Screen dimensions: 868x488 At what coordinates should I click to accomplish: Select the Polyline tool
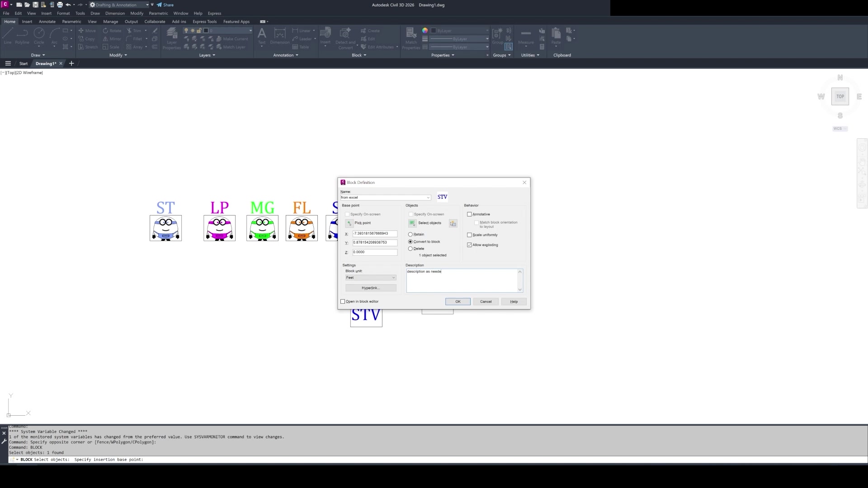22,36
